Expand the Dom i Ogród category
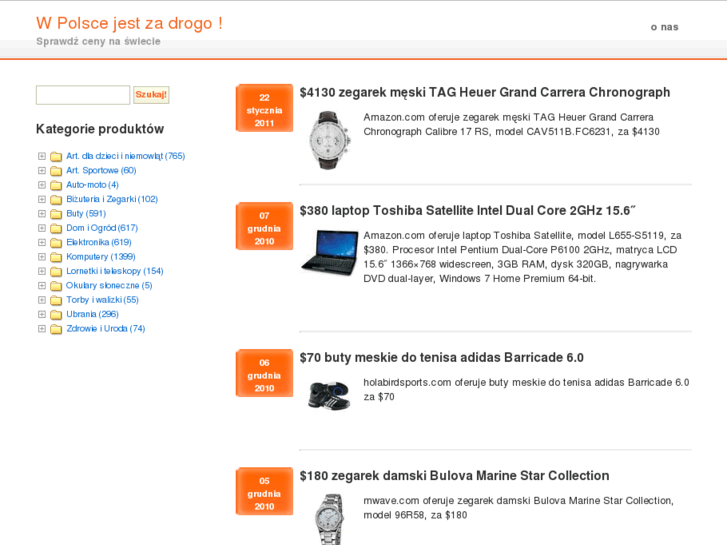 (42, 228)
